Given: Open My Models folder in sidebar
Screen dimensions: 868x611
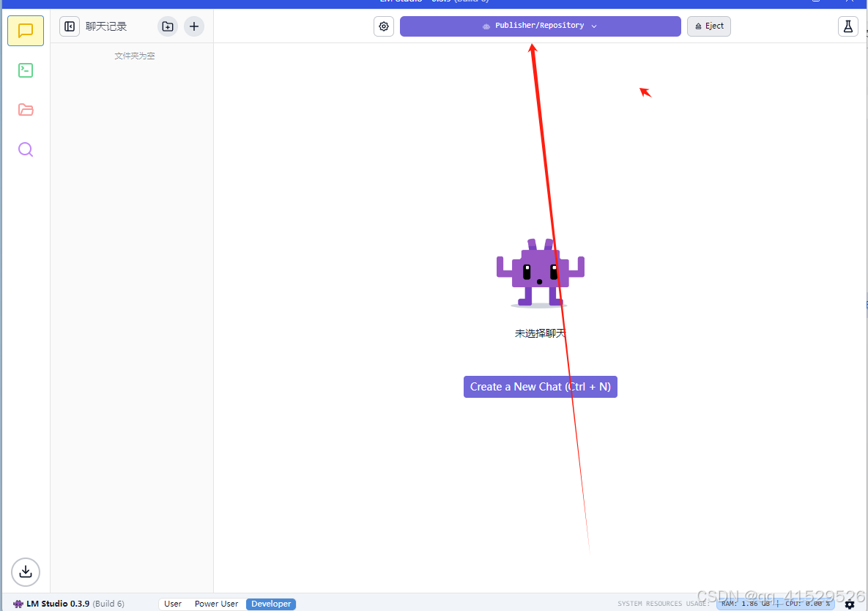Looking at the screenshot, I should (x=26, y=110).
